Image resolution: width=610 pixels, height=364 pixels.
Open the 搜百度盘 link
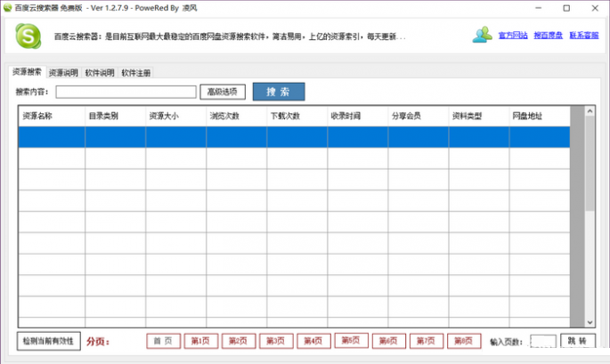(x=548, y=36)
